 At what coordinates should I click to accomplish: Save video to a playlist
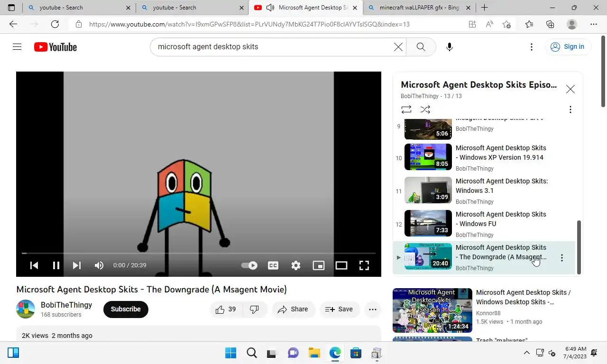tap(339, 309)
